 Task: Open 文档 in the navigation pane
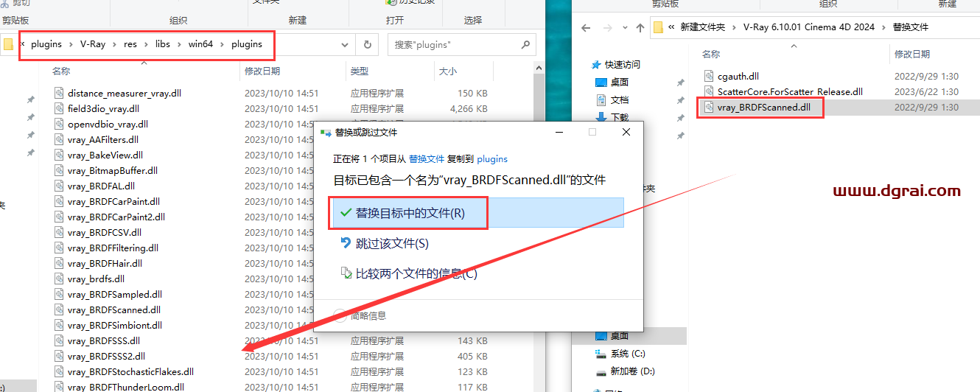[x=620, y=99]
